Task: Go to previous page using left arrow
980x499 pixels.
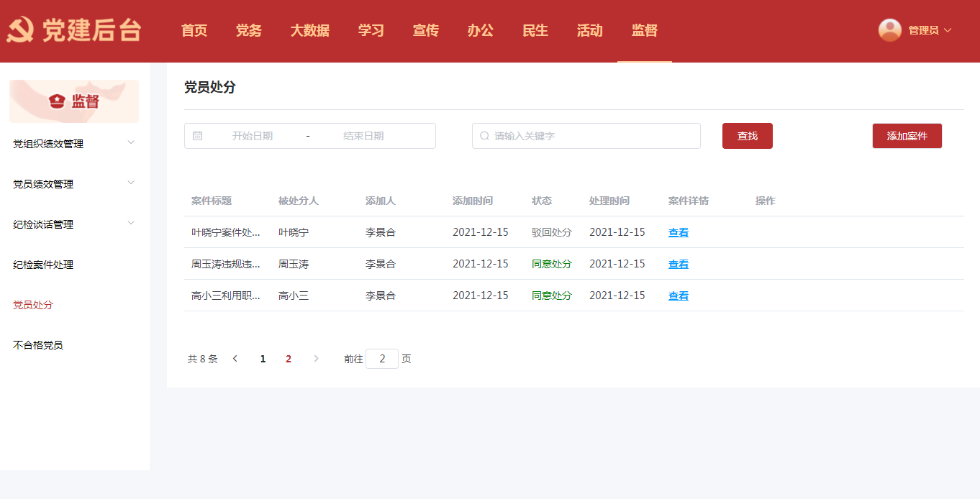Action: coord(235,359)
